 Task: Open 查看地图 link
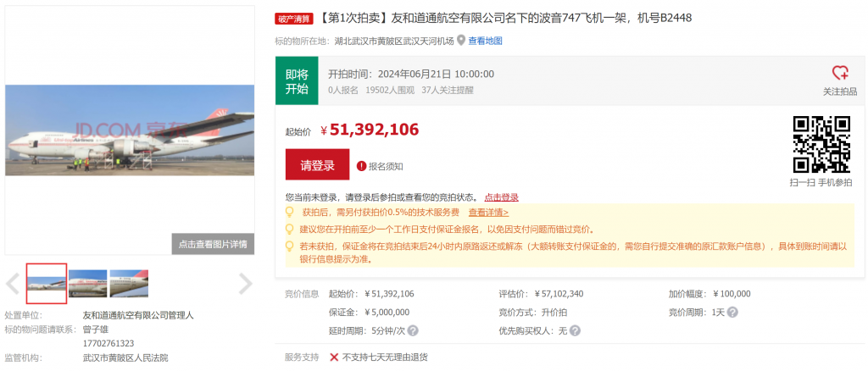486,41
